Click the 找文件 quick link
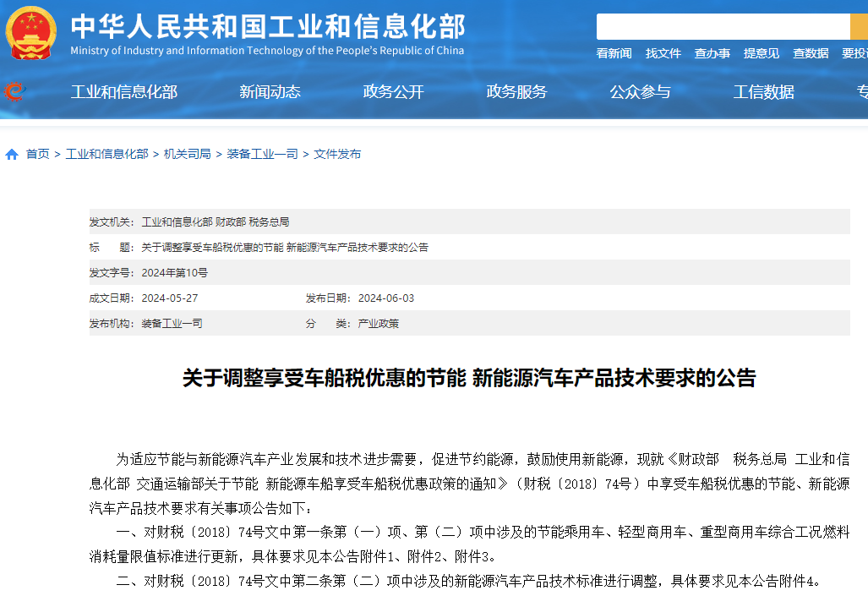Image resolution: width=868 pixels, height=596 pixels. tap(663, 53)
